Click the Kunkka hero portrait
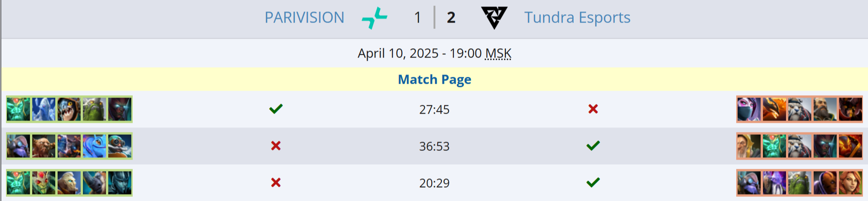 pos(825,109)
